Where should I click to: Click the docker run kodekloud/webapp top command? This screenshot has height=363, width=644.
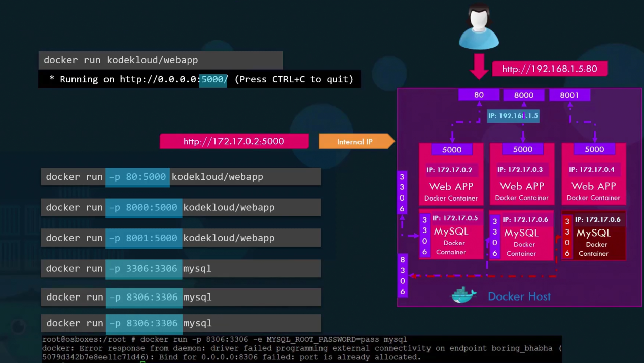[x=160, y=60]
